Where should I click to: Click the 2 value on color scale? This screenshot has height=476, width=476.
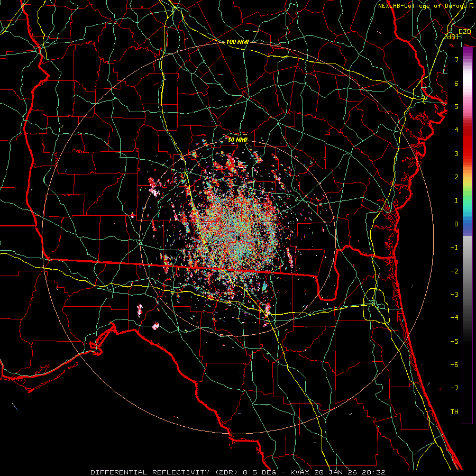point(456,177)
